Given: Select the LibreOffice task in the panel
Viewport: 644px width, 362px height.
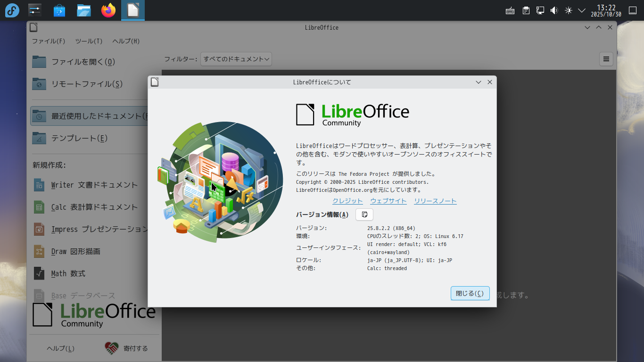Looking at the screenshot, I should click(133, 10).
